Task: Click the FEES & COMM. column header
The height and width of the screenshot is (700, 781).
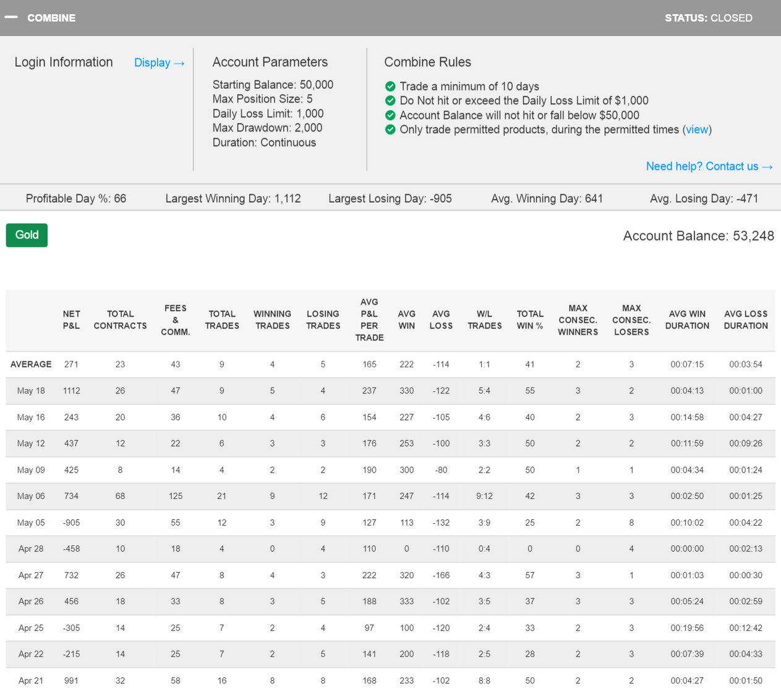Action: click(x=176, y=320)
